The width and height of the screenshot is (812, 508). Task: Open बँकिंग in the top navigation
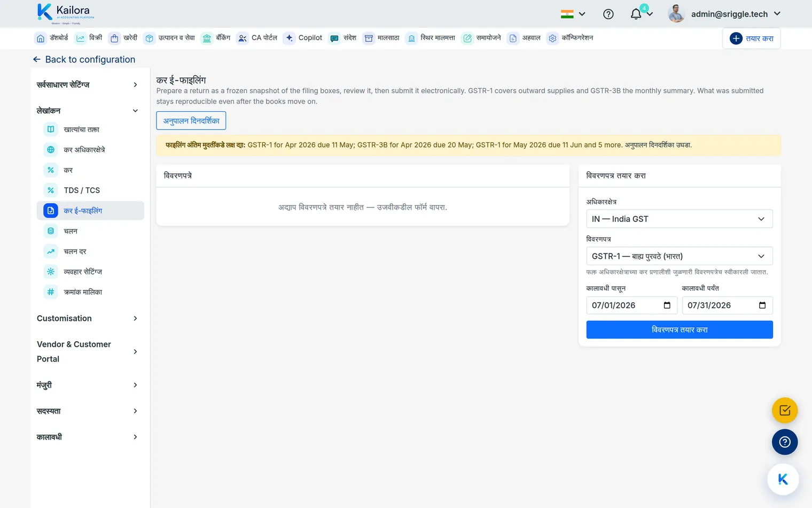click(x=216, y=38)
